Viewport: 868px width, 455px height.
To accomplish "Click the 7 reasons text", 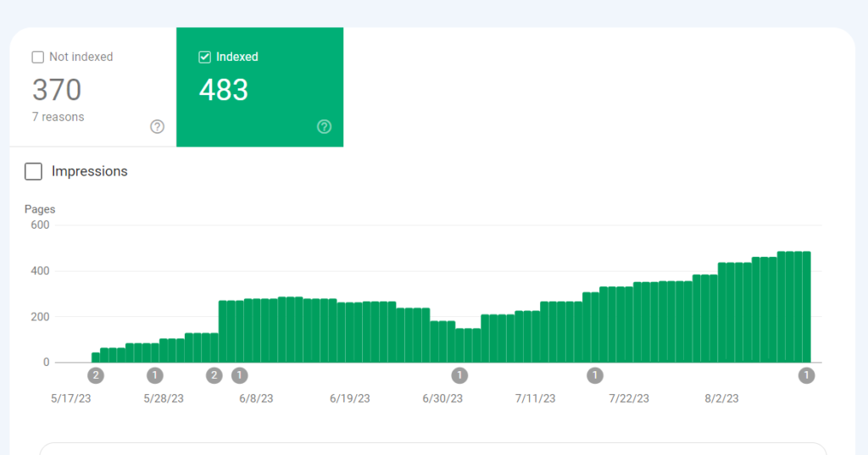I will click(x=58, y=117).
